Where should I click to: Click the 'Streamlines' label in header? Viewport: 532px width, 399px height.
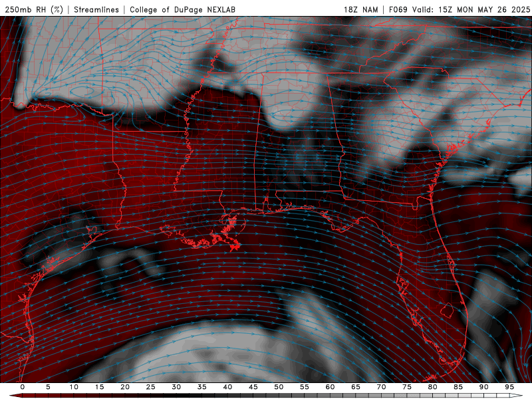click(96, 9)
